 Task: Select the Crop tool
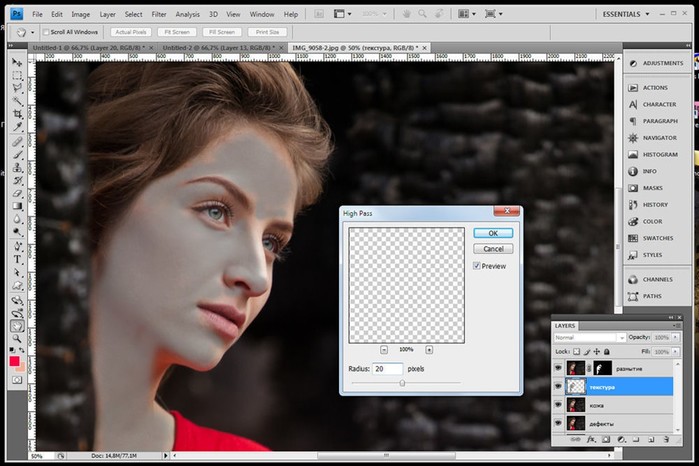(x=18, y=116)
